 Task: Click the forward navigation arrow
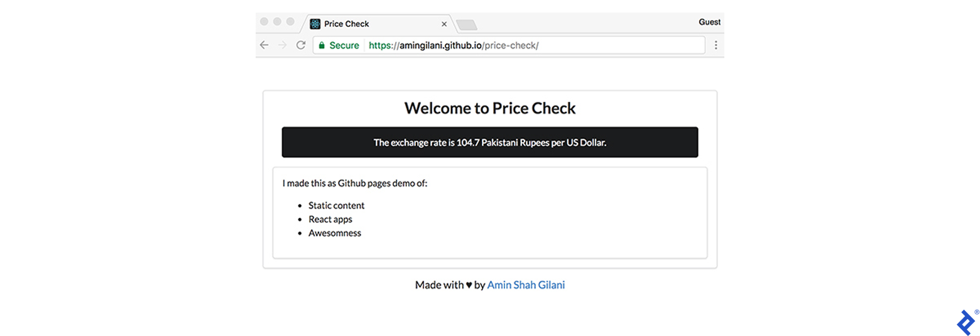283,45
